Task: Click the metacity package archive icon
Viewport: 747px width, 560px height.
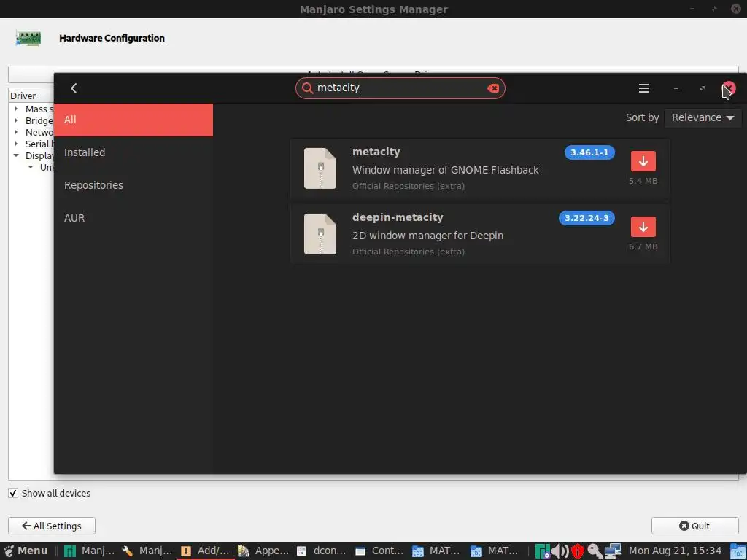Action: 320,168
